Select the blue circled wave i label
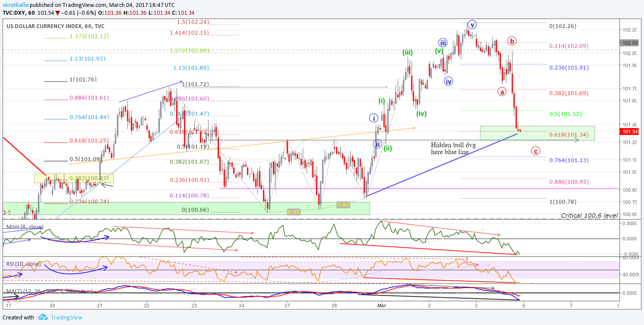 [x=374, y=118]
